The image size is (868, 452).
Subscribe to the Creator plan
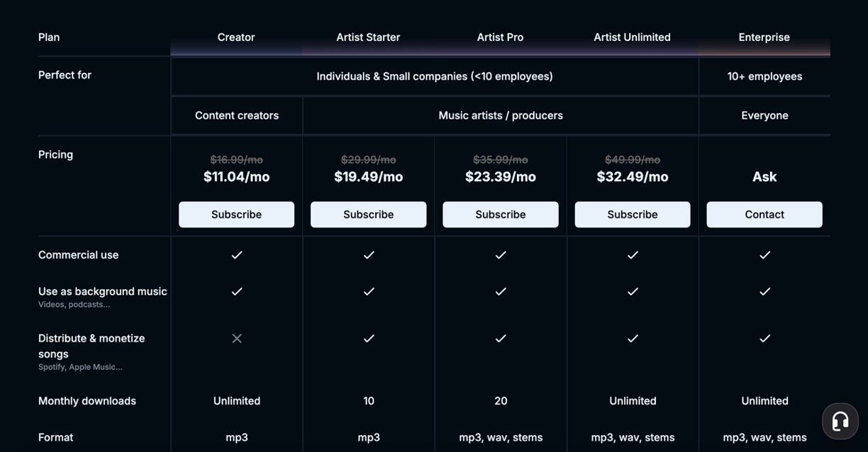236,215
